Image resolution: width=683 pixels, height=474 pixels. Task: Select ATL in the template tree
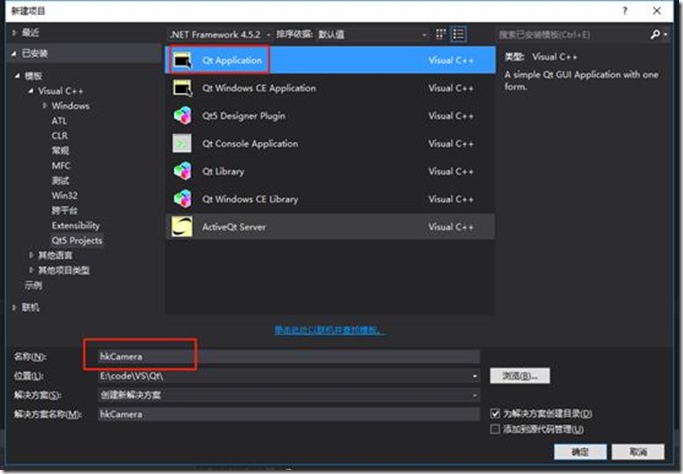[59, 121]
